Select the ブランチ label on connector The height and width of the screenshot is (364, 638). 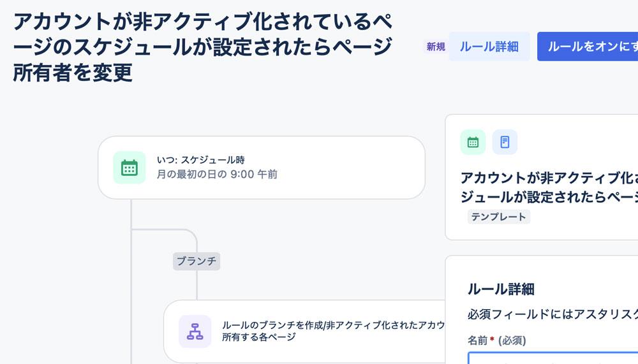(x=197, y=261)
